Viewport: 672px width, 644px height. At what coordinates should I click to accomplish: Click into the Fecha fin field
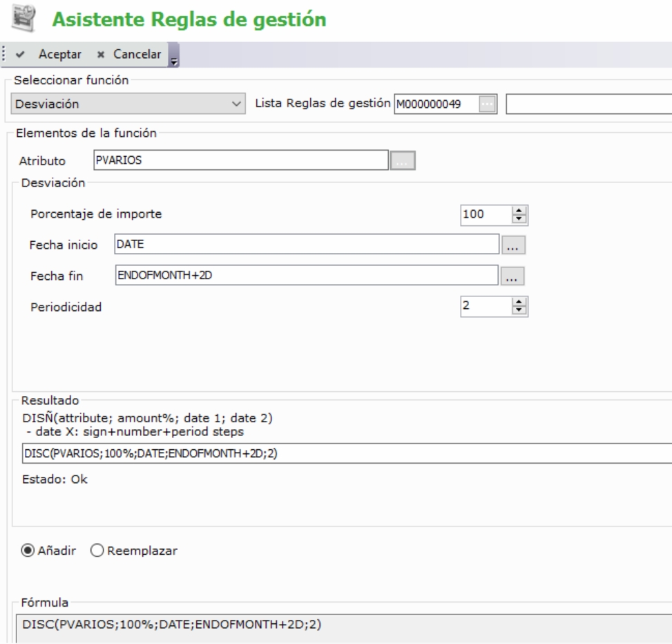tap(305, 275)
